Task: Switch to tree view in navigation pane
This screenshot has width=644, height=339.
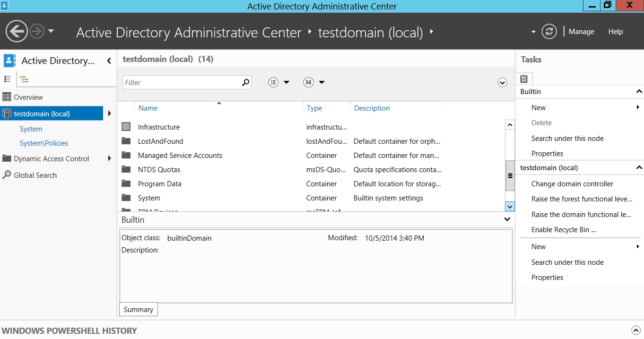Action: click(x=25, y=79)
